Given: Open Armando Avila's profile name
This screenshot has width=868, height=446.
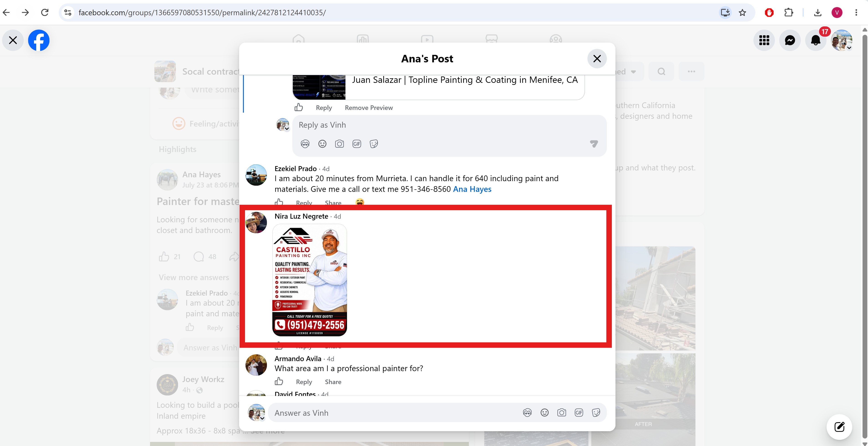Looking at the screenshot, I should 298,359.
